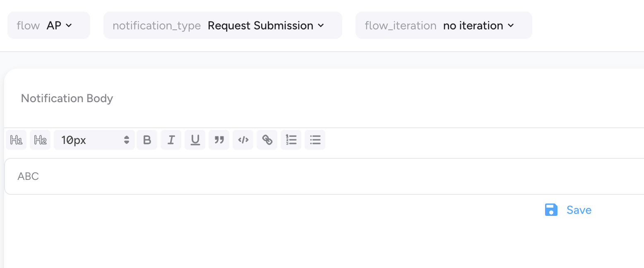Viewport: 644px width, 268px height.
Task: Insert a code block
Action: pos(243,140)
